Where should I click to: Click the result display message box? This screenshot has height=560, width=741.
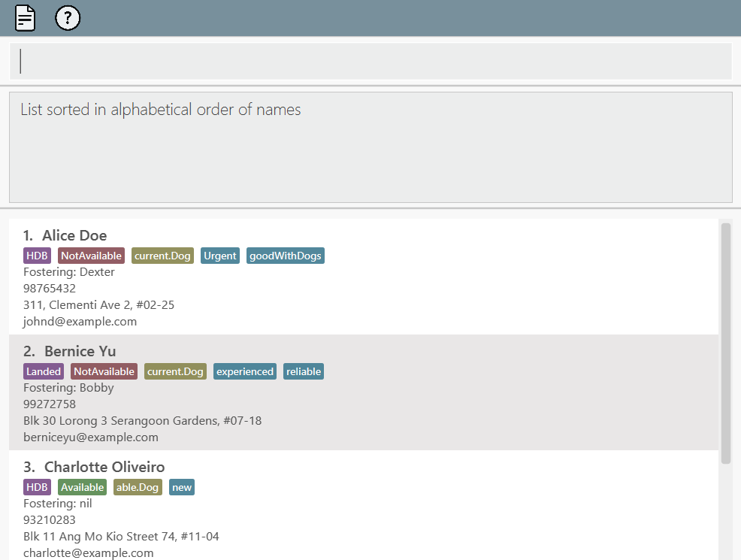click(x=370, y=147)
